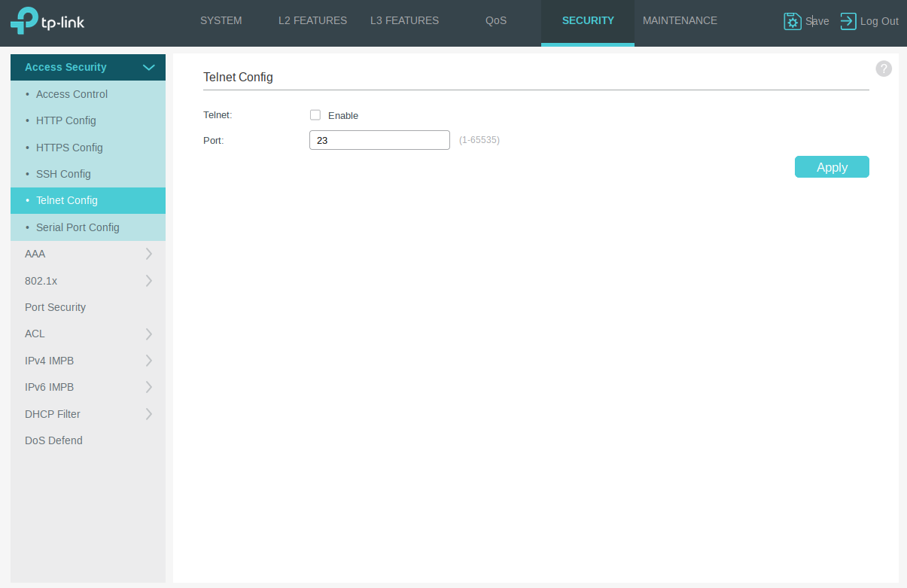
Task: Open the MAINTENANCE tab
Action: pyautogui.click(x=680, y=21)
